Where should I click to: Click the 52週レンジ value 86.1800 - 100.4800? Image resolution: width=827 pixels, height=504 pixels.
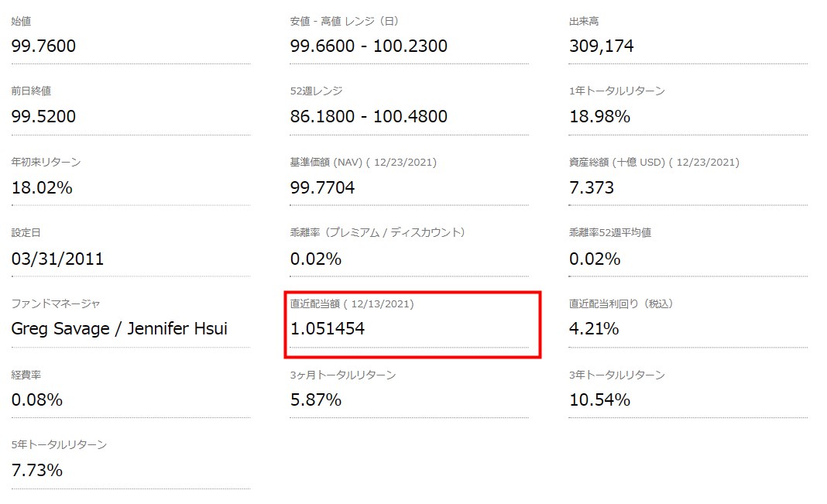369,117
